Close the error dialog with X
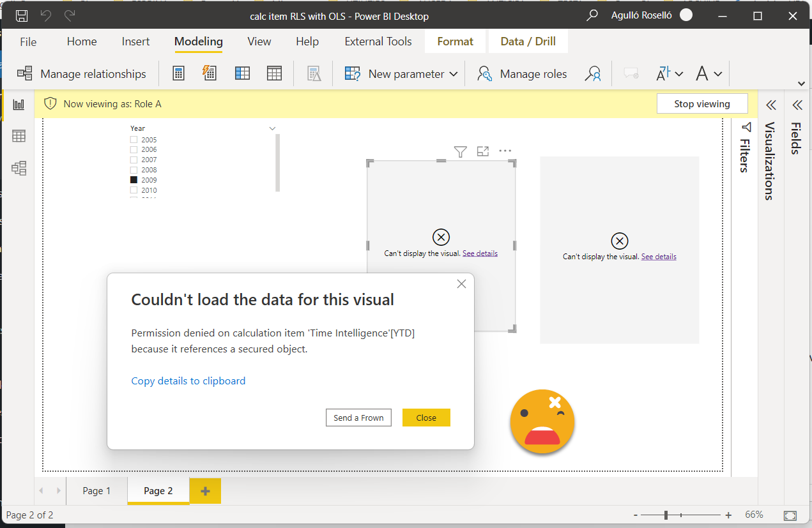 coord(461,284)
